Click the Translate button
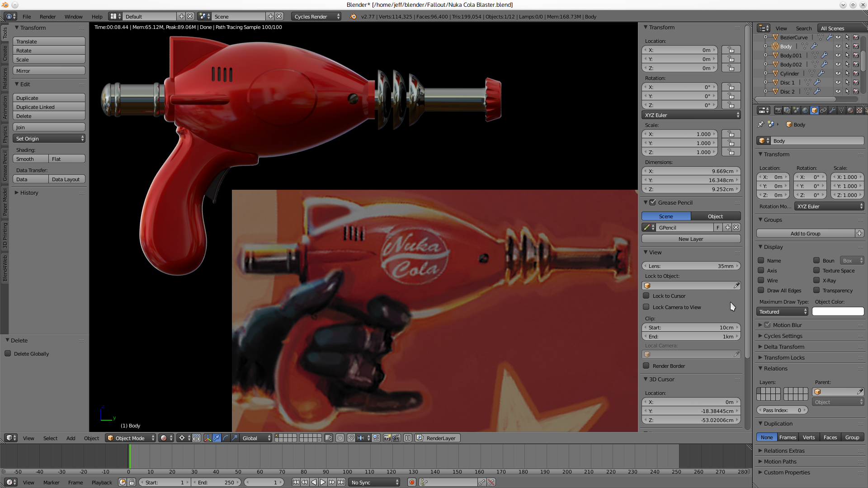Screen dimensions: 868x488 click(x=49, y=41)
